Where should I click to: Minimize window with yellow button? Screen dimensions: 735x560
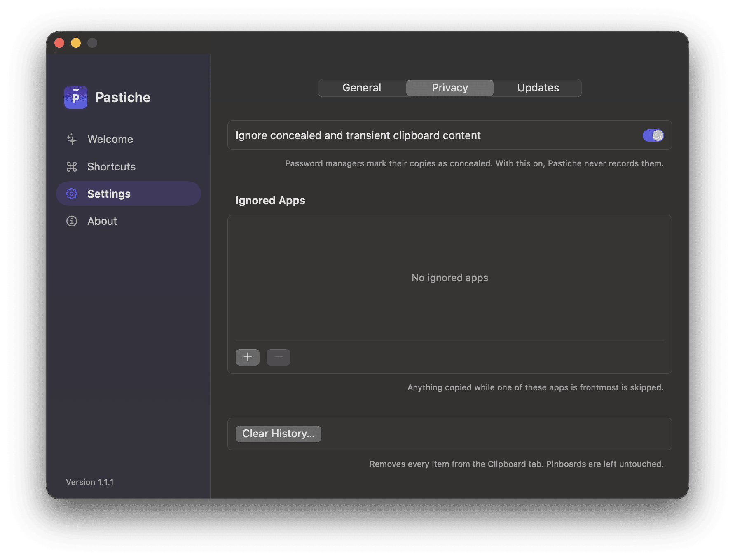76,43
